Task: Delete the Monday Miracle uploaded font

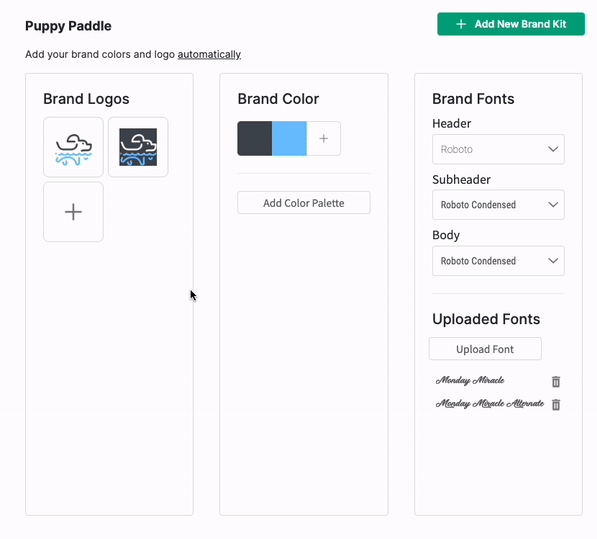Action: 556,381
